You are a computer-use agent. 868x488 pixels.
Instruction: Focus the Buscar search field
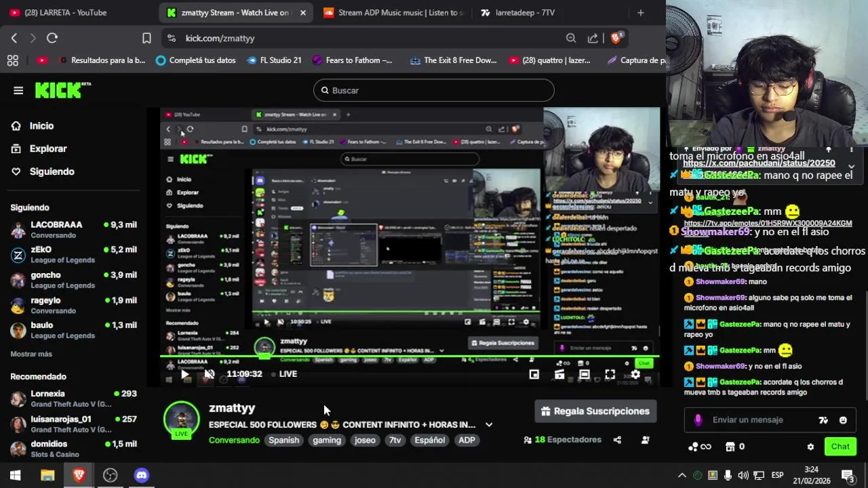[x=434, y=90]
